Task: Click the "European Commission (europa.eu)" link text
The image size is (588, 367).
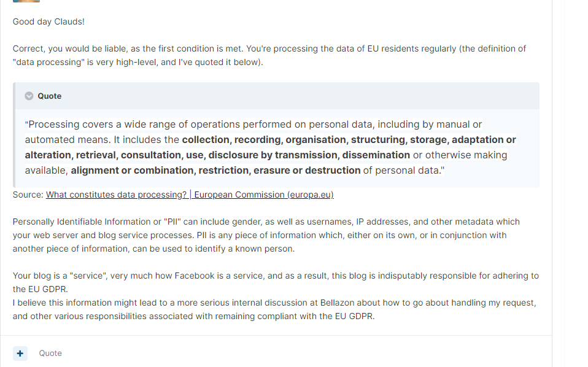Action: (264, 195)
